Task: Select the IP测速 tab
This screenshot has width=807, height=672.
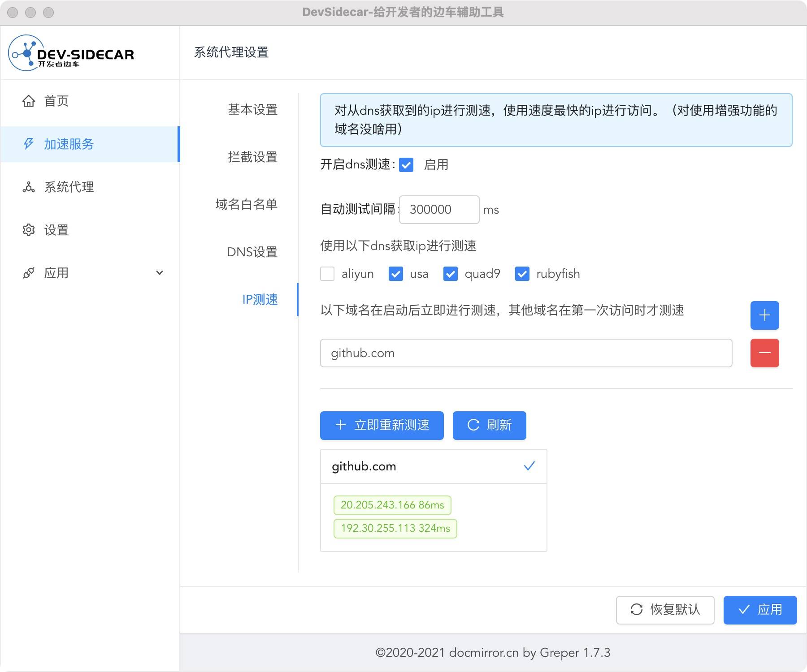Action: [260, 300]
